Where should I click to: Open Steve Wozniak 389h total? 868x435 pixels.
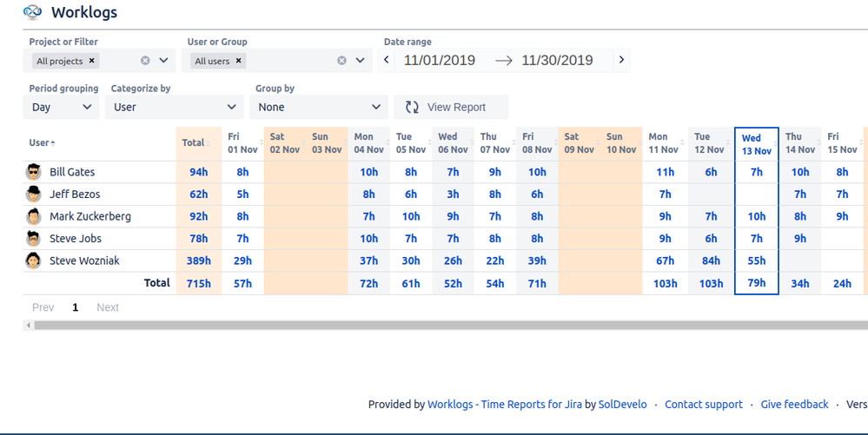pos(199,260)
